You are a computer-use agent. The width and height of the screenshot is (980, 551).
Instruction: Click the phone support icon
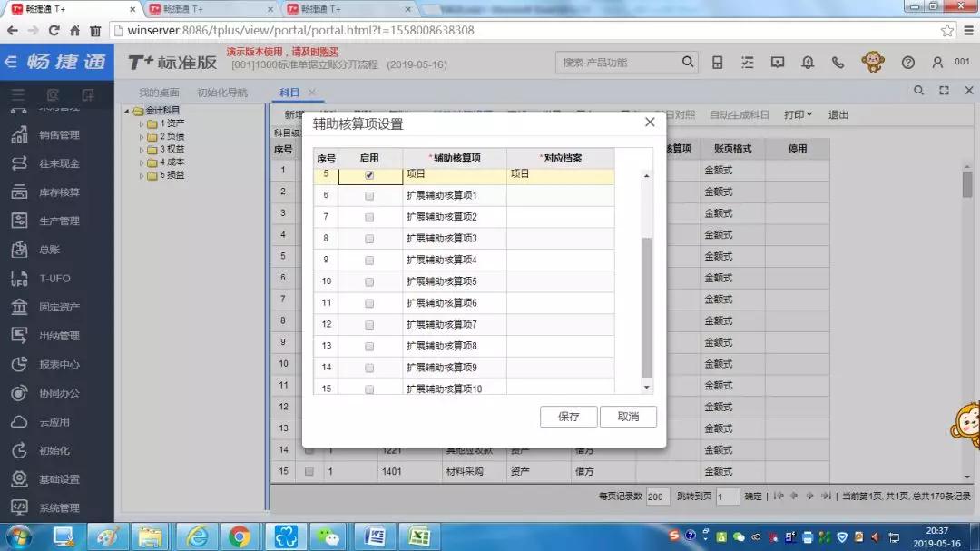838,63
